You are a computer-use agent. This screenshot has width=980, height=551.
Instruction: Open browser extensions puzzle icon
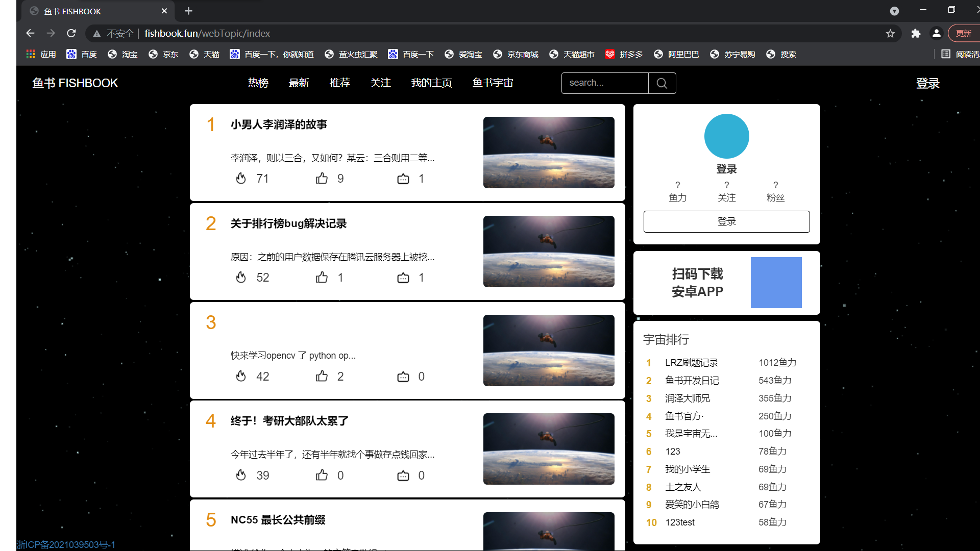pyautogui.click(x=916, y=33)
